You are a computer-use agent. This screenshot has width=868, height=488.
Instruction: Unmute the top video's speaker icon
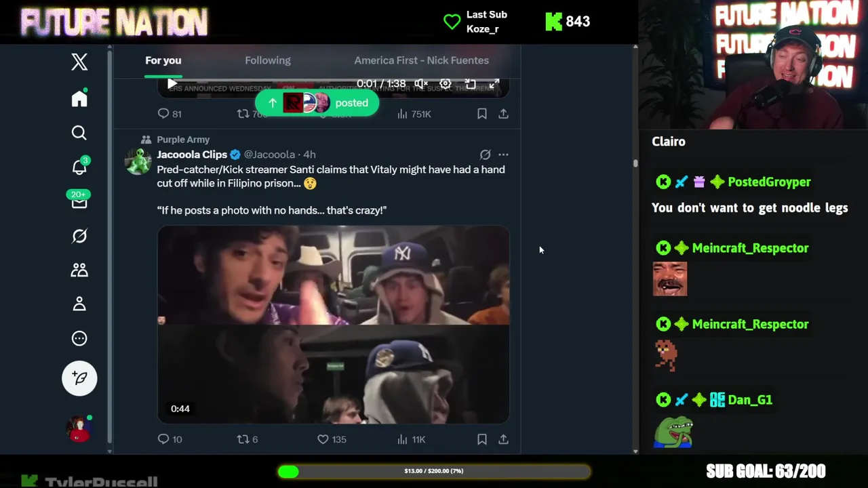tap(421, 84)
